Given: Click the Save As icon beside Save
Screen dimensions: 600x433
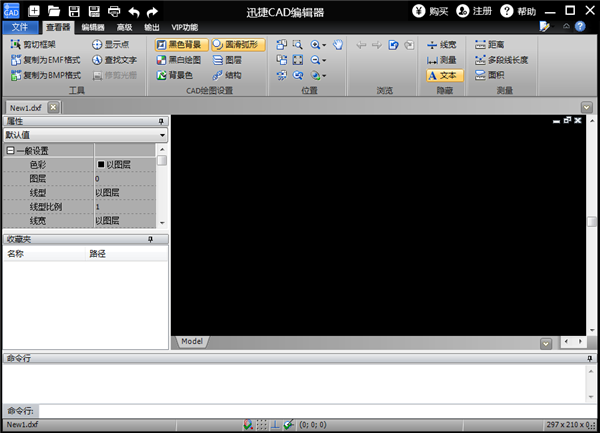Looking at the screenshot, I should coord(94,11).
